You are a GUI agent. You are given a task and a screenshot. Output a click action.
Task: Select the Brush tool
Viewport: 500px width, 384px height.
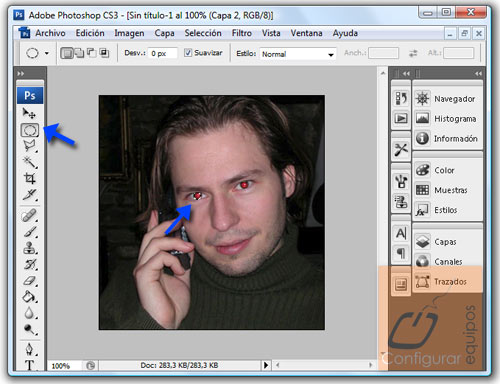(30, 231)
